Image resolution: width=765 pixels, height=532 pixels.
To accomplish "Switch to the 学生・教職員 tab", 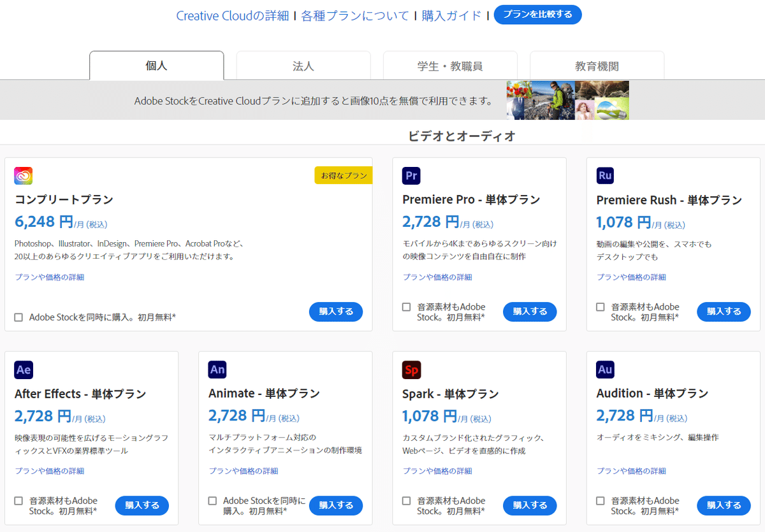I will (x=450, y=66).
